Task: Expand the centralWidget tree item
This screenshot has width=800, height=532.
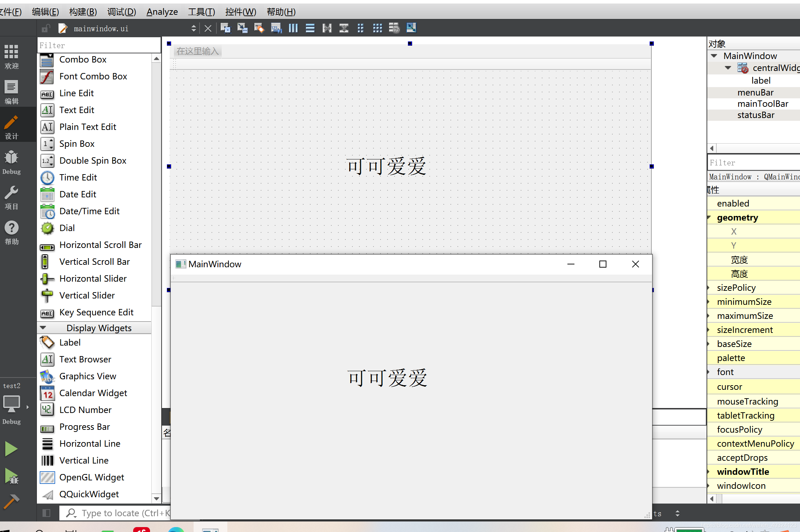Action: (728, 67)
